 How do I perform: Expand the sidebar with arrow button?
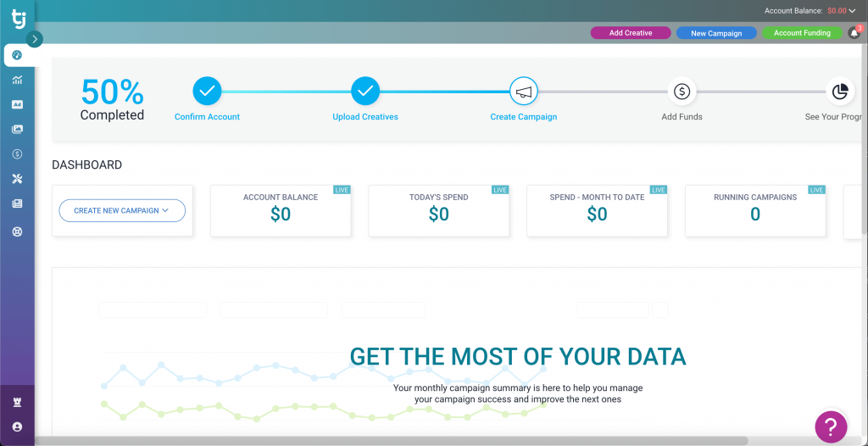pos(34,39)
